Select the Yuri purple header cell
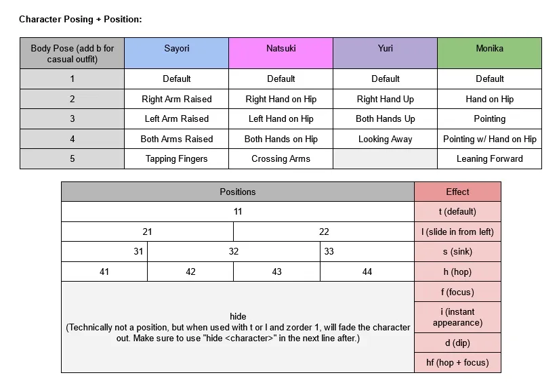Image resolution: width=559 pixels, height=392 pixels. click(385, 53)
